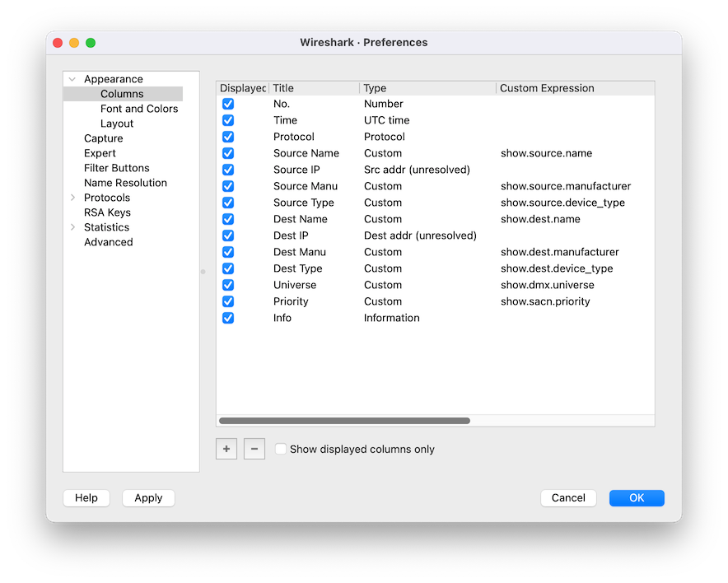
Task: Click the Apply button
Action: (148, 497)
